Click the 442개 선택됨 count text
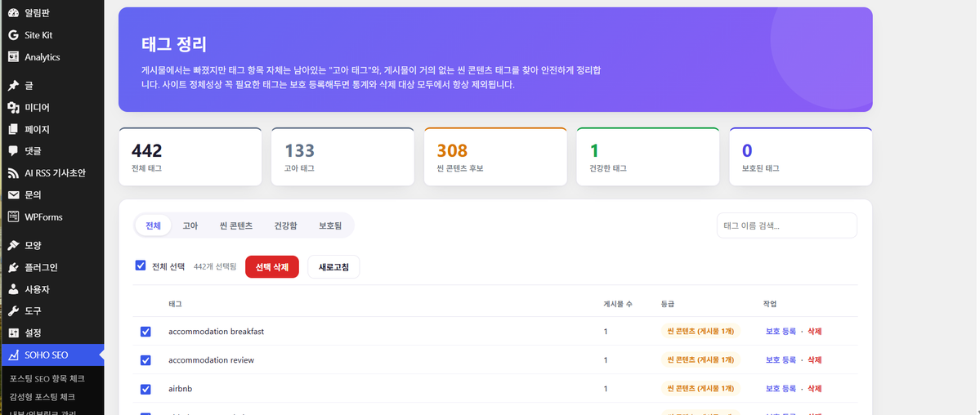This screenshot has height=415, width=980. (x=215, y=267)
